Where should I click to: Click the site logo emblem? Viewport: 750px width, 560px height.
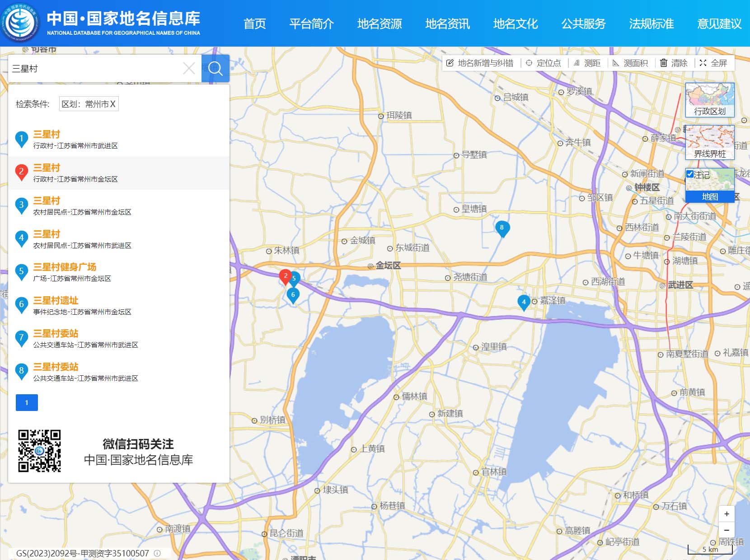[20, 23]
